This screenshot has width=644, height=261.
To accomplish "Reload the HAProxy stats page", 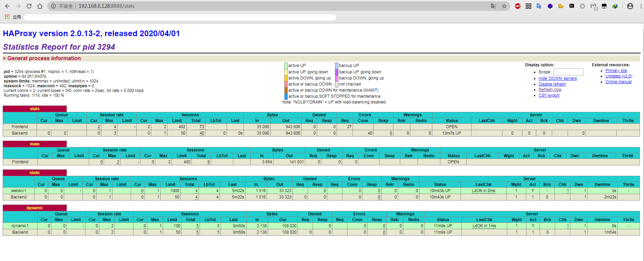I will (29, 6).
